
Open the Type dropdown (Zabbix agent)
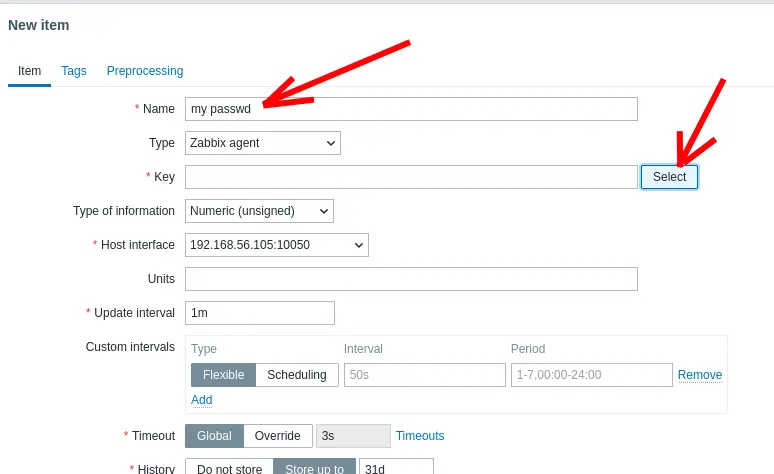263,143
